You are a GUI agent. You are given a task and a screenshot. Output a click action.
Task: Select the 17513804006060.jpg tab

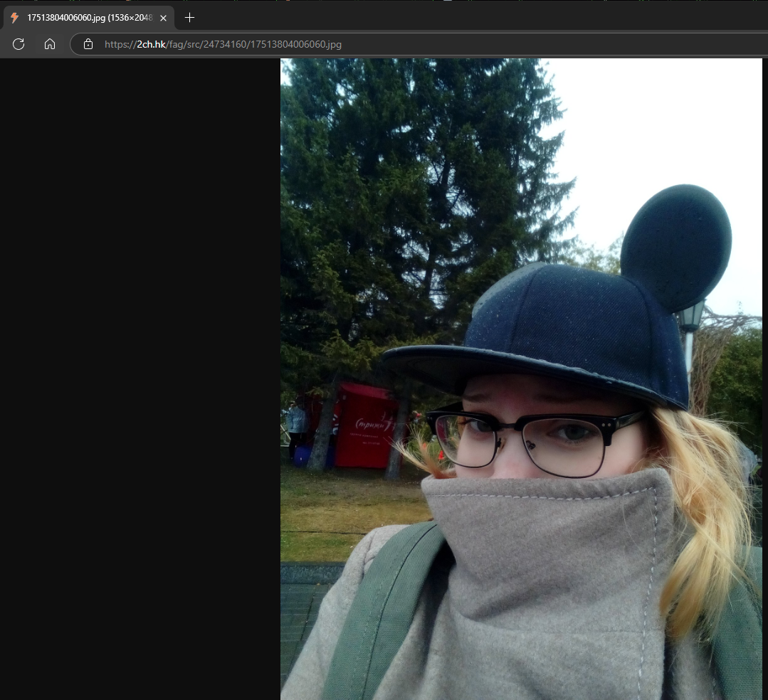pos(89,18)
